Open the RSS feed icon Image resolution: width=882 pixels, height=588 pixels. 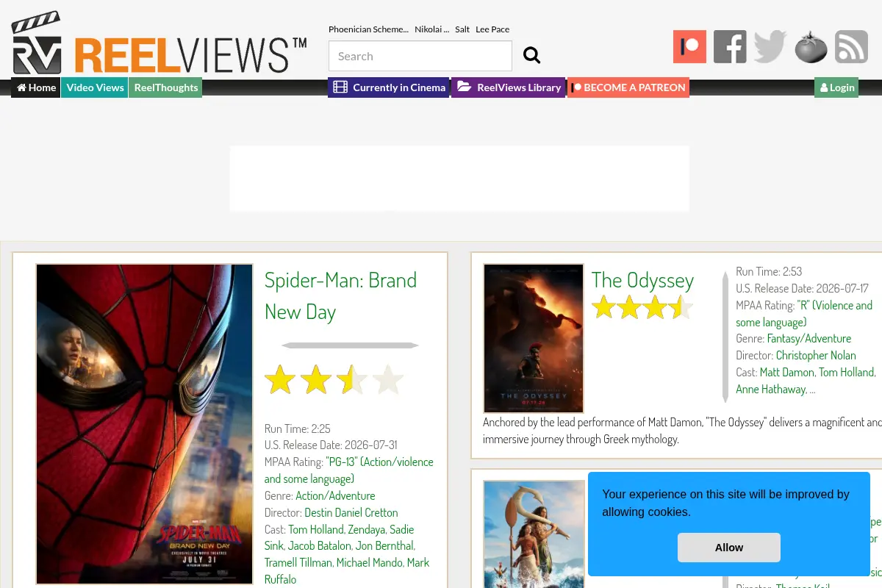pos(851,46)
